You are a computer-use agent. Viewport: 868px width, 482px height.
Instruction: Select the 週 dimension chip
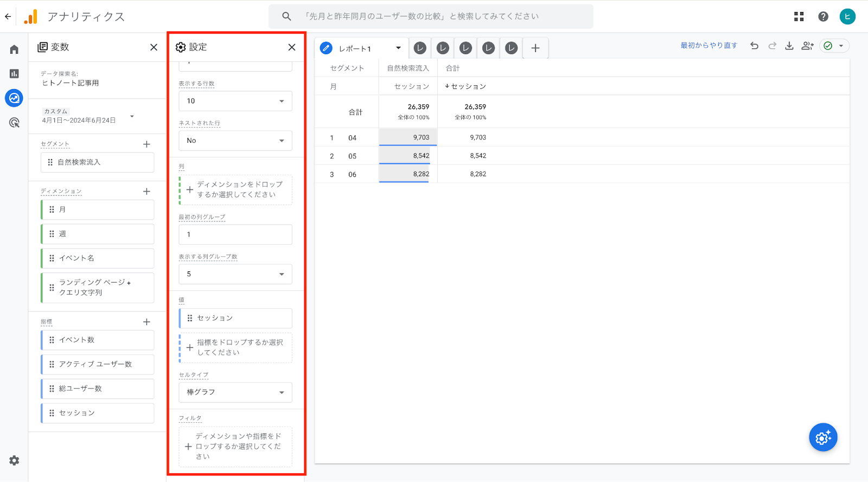[98, 234]
